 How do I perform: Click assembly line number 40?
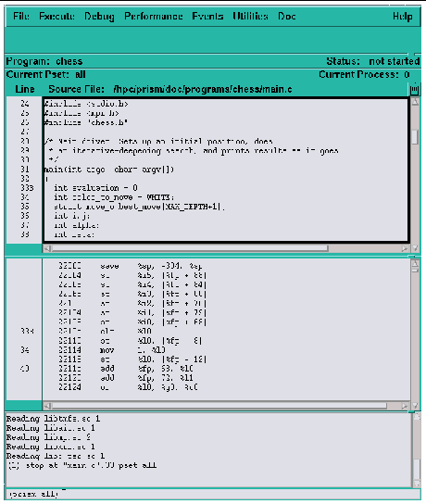coord(25,369)
